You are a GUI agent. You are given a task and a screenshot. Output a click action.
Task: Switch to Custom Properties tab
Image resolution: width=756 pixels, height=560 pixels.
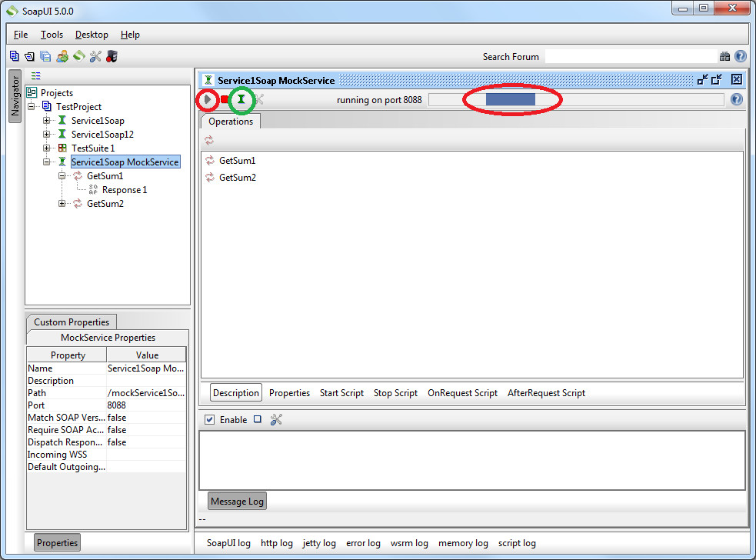pos(72,322)
